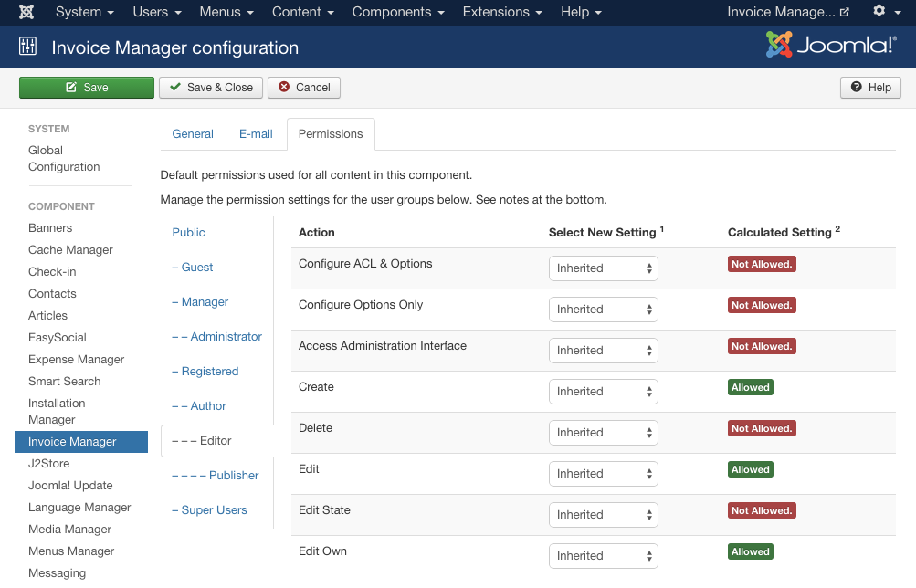
Task: Click the Not Allowed badge for Delete
Action: pos(762,428)
